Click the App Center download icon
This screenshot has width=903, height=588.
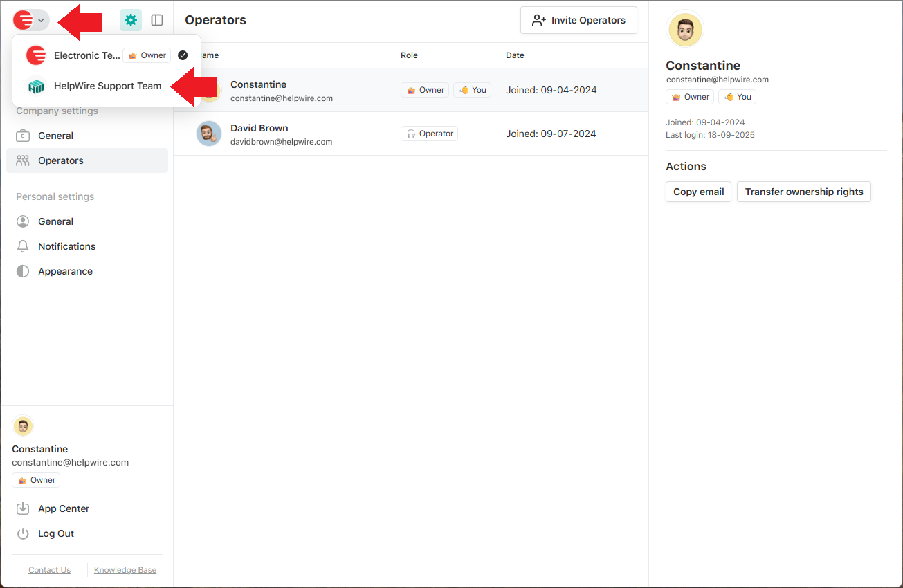24,508
